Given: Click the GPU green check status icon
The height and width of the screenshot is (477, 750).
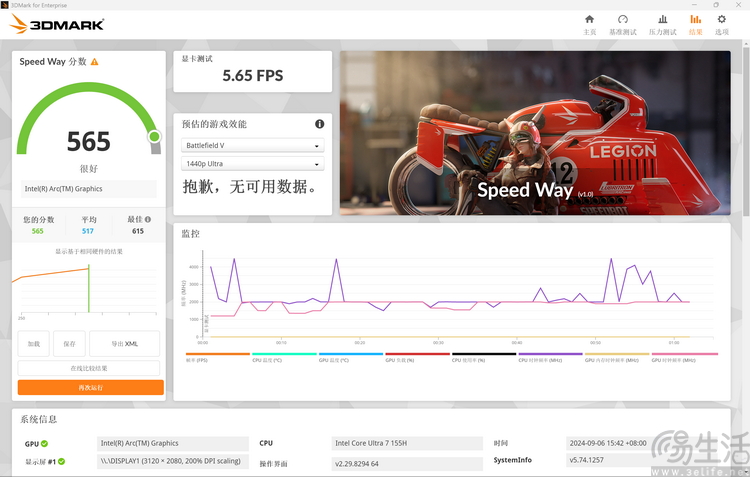Looking at the screenshot, I should pyautogui.click(x=44, y=444).
